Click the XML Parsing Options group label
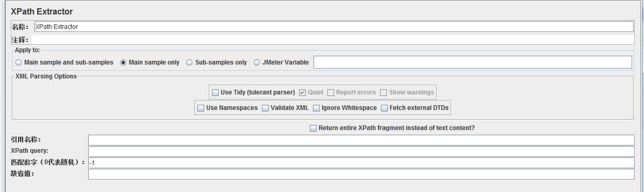This screenshot has height=192, width=644. (46, 76)
